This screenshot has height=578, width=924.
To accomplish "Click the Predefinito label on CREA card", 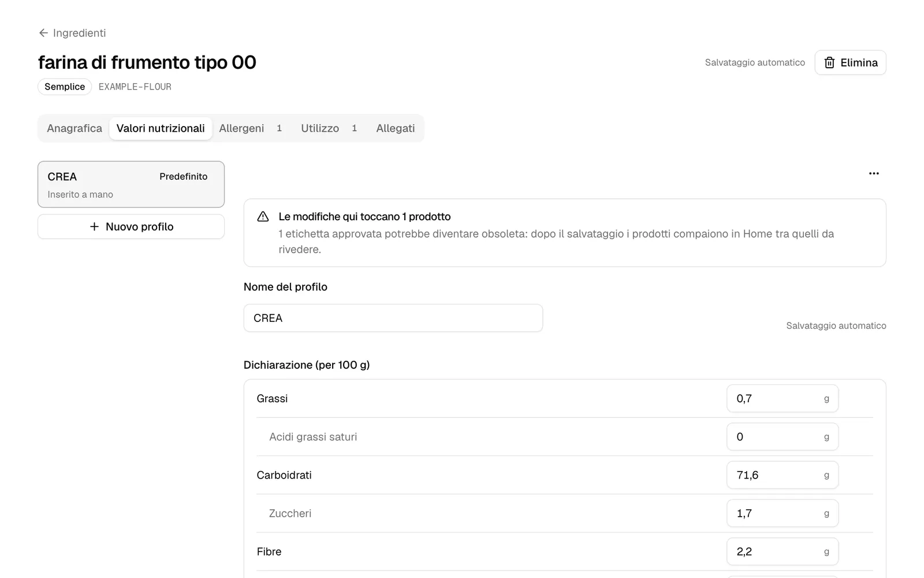I will click(x=184, y=176).
